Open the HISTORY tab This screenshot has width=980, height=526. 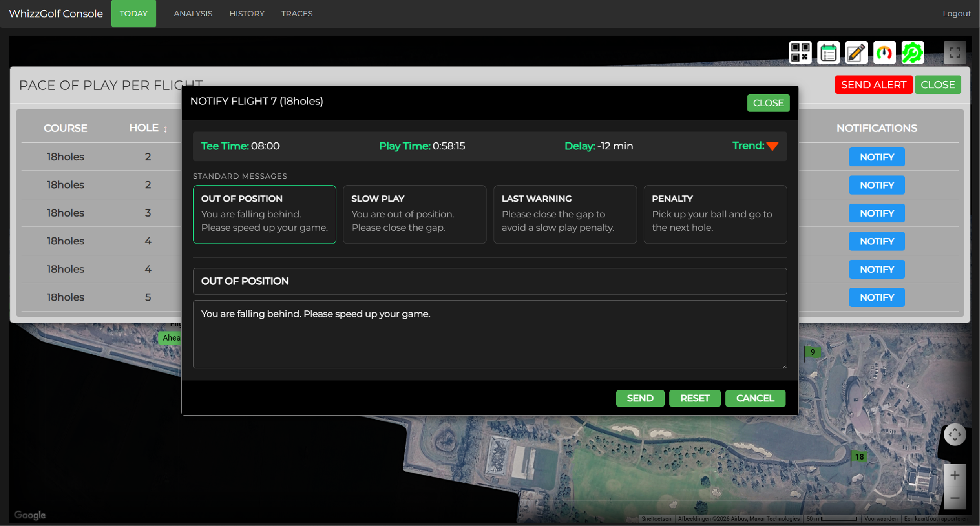click(247, 14)
